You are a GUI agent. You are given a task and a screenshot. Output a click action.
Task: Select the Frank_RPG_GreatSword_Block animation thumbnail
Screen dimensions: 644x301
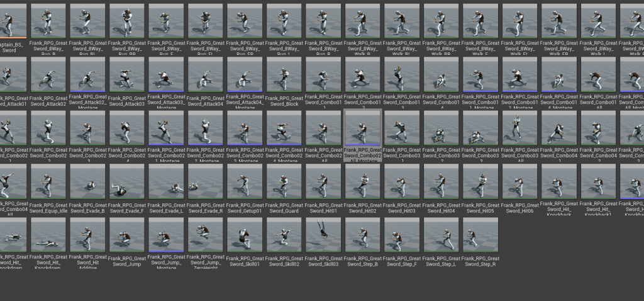coord(284,75)
